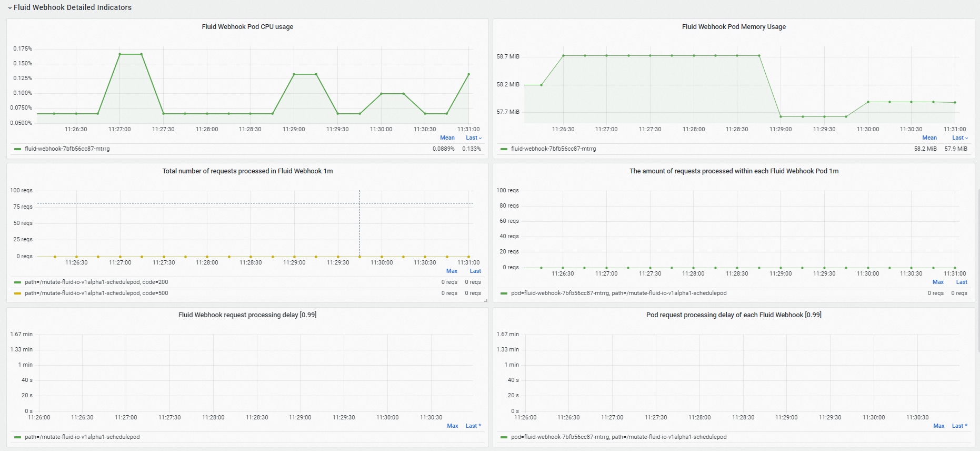The width and height of the screenshot is (980, 451).
Task: Sort CPU usage legend by Last column
Action: point(473,138)
